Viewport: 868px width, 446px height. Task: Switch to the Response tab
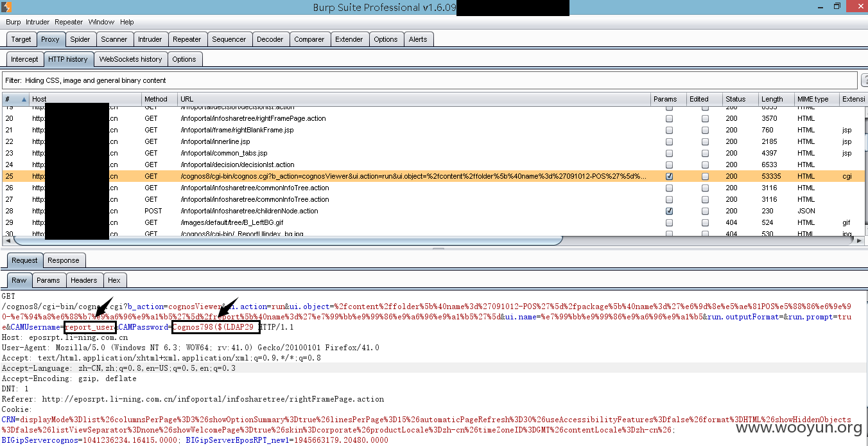click(64, 260)
